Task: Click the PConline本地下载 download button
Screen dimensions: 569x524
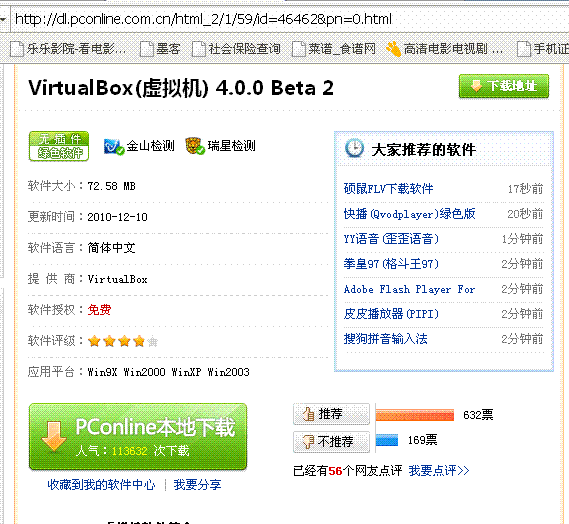Action: coord(138,437)
